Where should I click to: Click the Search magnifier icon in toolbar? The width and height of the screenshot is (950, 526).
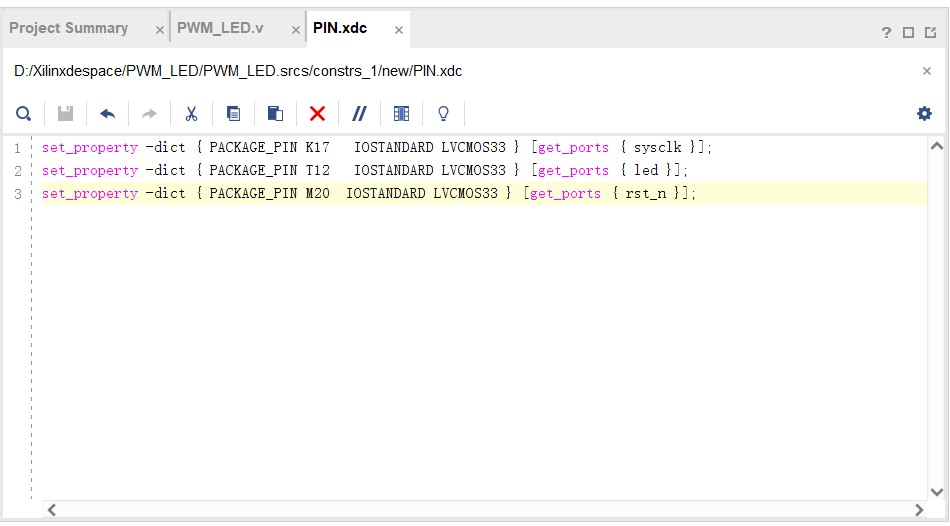tap(24, 114)
